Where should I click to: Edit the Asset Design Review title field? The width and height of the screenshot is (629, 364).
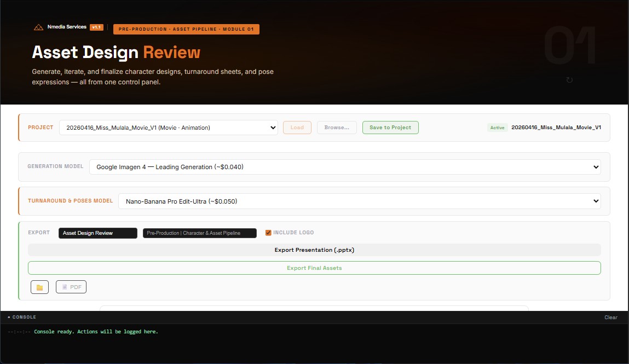tap(98, 233)
